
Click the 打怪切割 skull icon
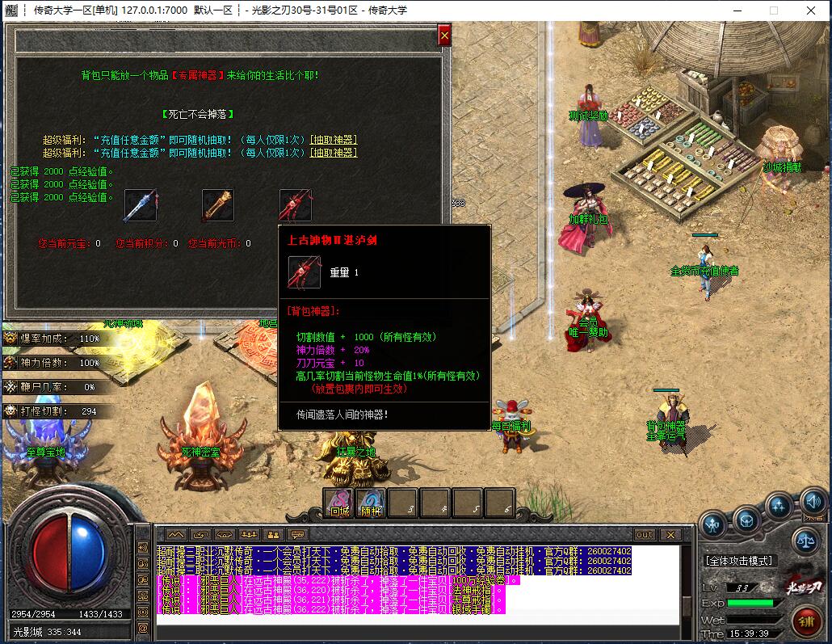(x=11, y=411)
